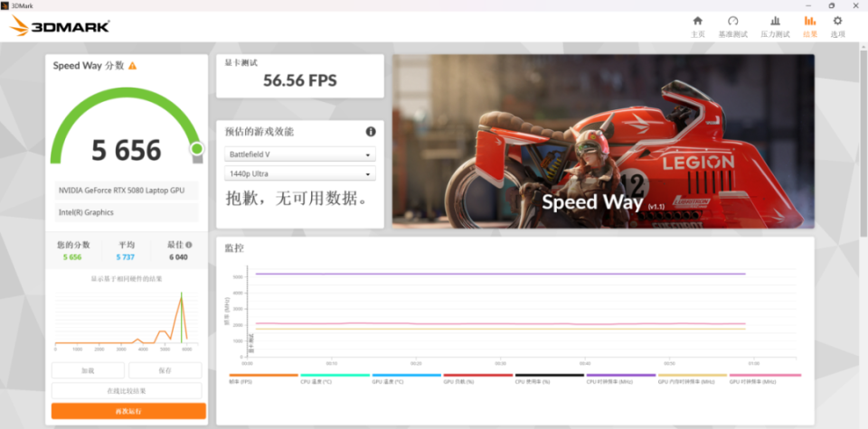Screen dimensions: 868x429
Task: Click the average score 5 737
Action: tap(126, 257)
